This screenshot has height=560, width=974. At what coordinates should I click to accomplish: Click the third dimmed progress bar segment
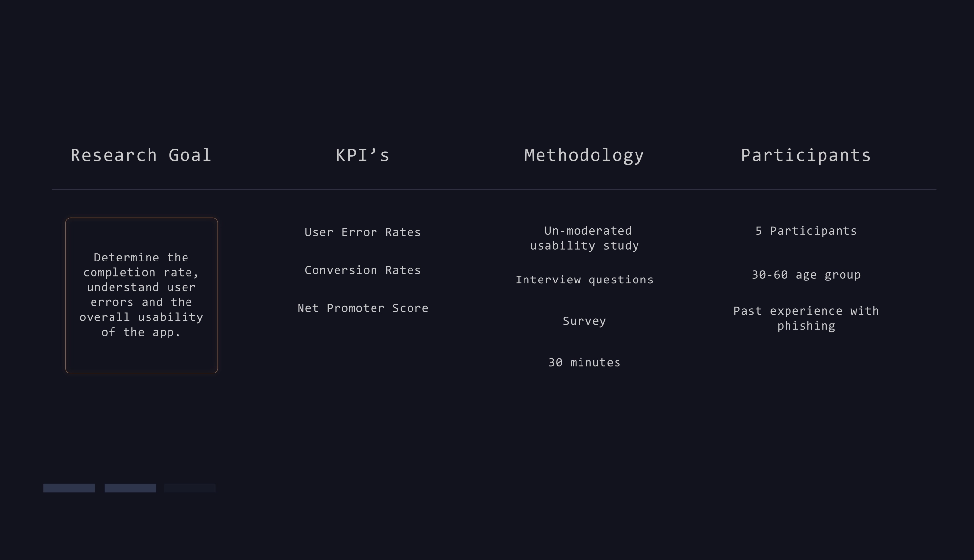tap(190, 487)
